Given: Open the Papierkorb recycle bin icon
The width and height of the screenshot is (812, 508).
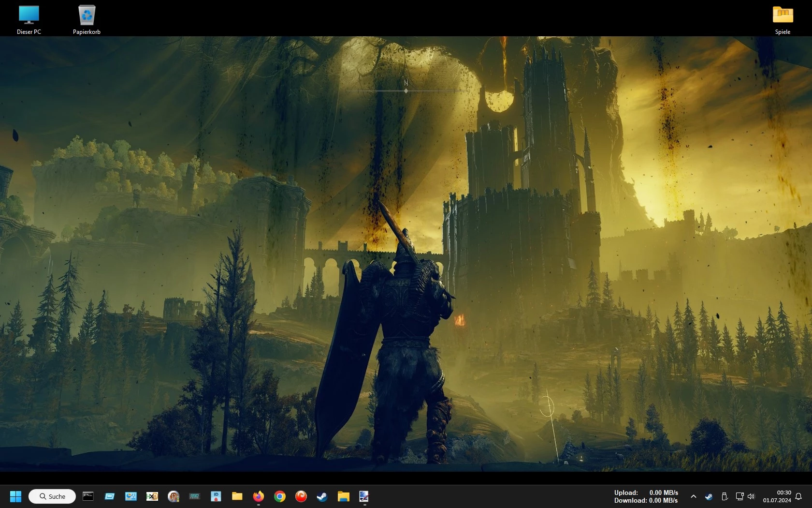Looking at the screenshot, I should point(87,20).
